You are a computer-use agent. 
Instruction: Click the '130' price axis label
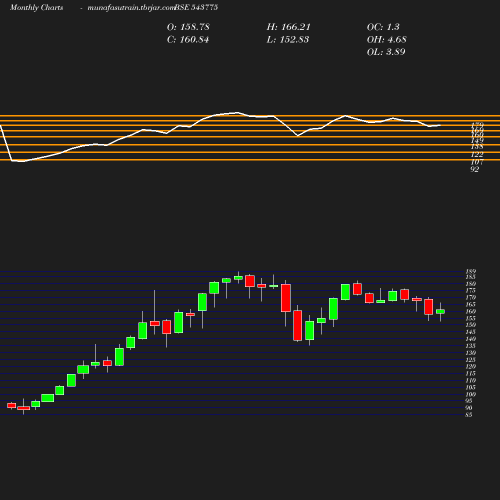coord(471,353)
